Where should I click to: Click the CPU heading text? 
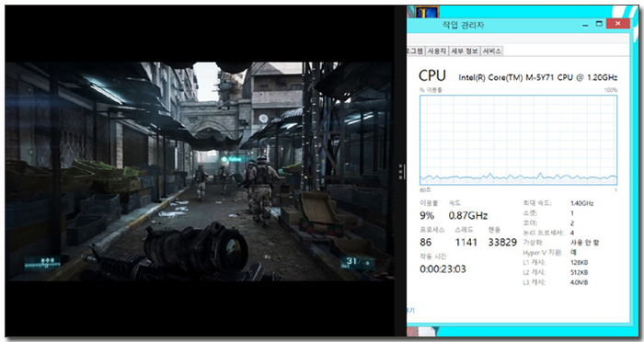[x=432, y=75]
